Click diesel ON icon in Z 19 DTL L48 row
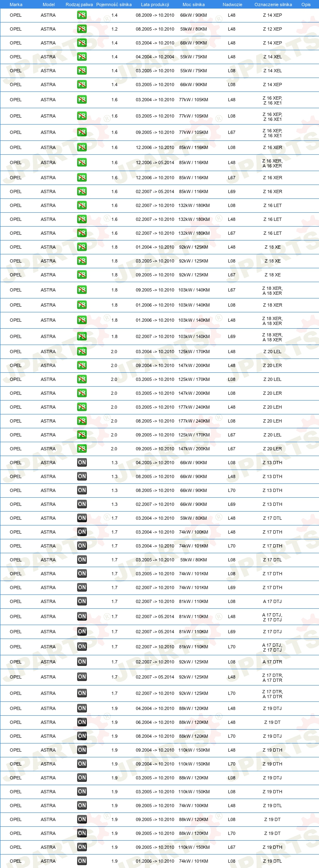The width and height of the screenshot is (319, 868). 82,806
